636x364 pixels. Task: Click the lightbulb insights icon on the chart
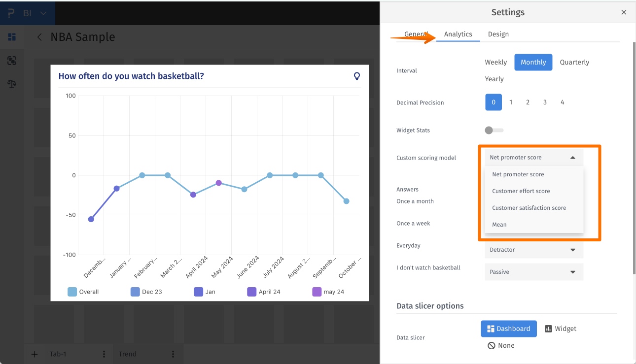pos(357,76)
